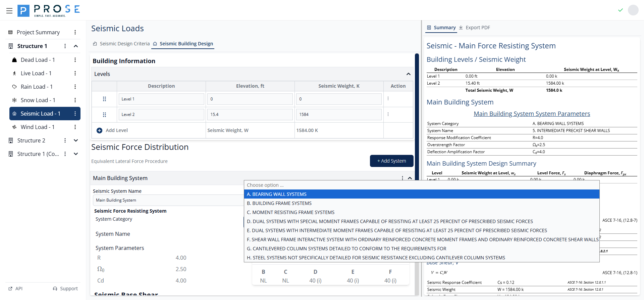Collapse the Levels section
This screenshot has height=300, width=644.
(408, 74)
